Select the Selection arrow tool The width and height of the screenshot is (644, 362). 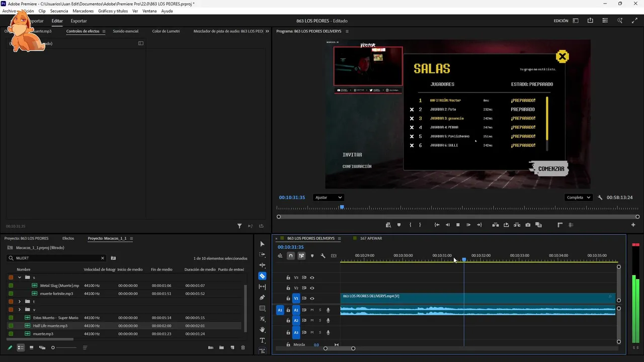262,244
